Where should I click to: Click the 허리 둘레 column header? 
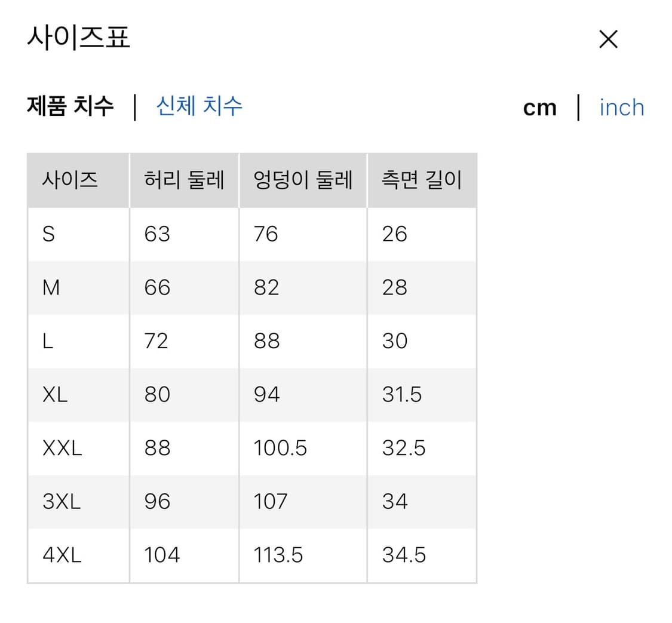pos(183,180)
